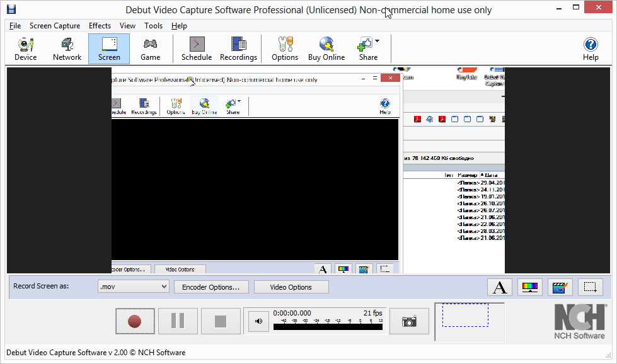Click the Stop recording button
The image size is (617, 364).
[221, 321]
